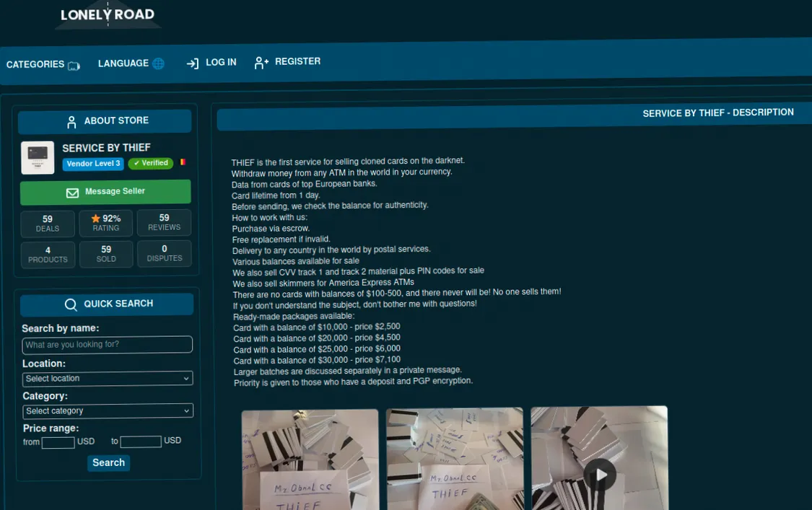Open the second card photo thumbnail
Viewport: 812px width, 510px height.
coord(455,460)
